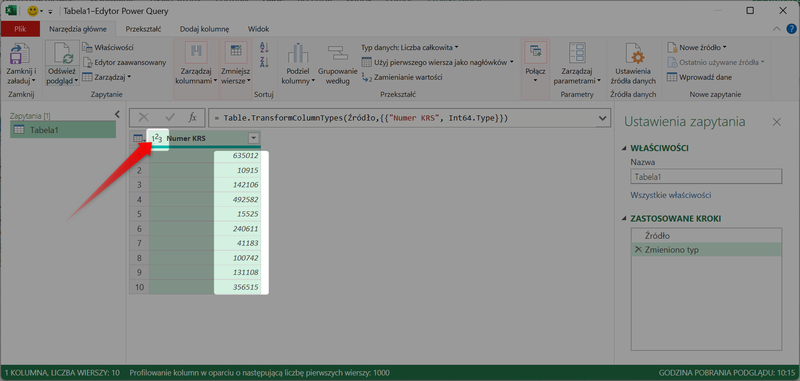The width and height of the screenshot is (800, 381).
Task: Select the Tabela1 query in the list
Action: (63, 130)
